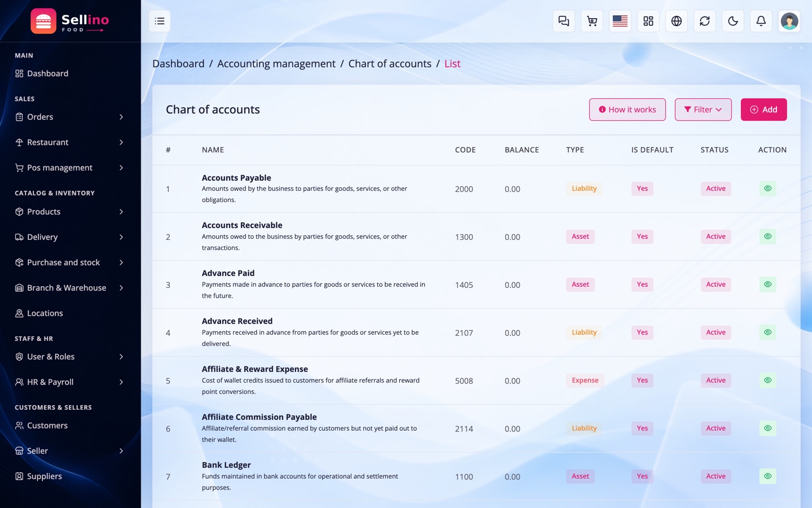Follow the Accounting management breadcrumb link
The height and width of the screenshot is (508, 812).
276,64
